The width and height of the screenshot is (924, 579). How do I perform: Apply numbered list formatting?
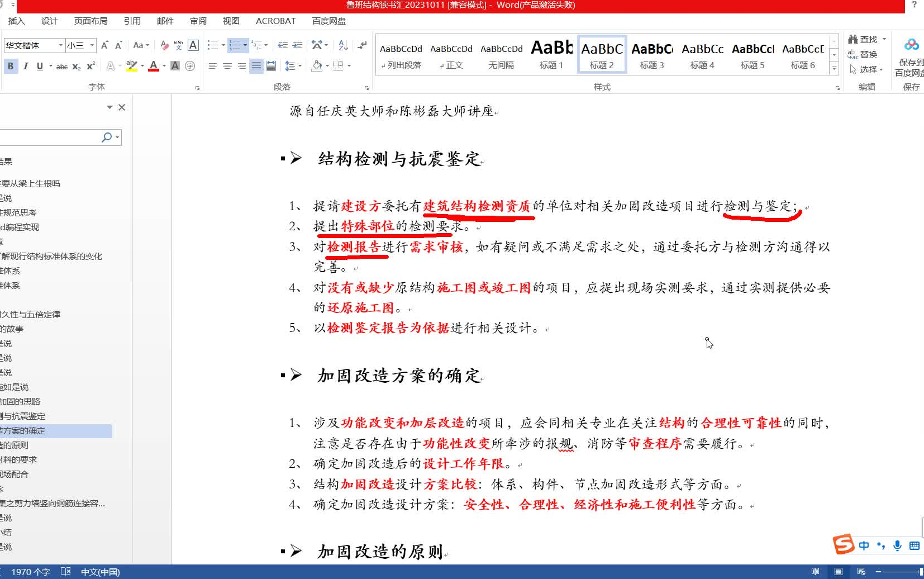pyautogui.click(x=235, y=45)
